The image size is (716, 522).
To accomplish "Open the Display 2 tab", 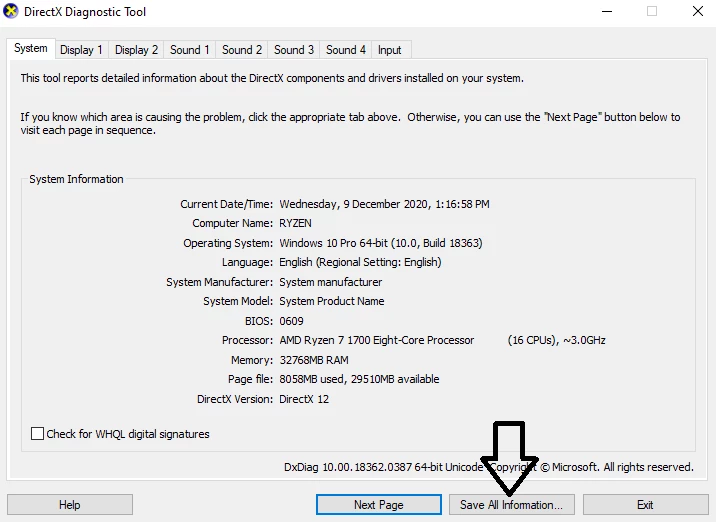I will click(x=136, y=50).
